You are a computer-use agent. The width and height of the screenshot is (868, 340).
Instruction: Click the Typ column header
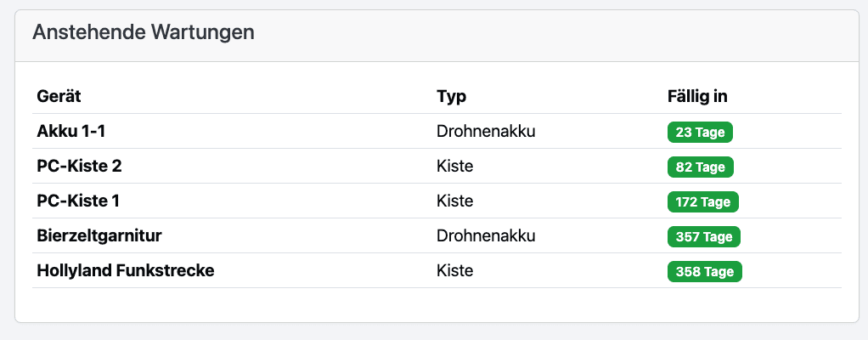point(452,96)
